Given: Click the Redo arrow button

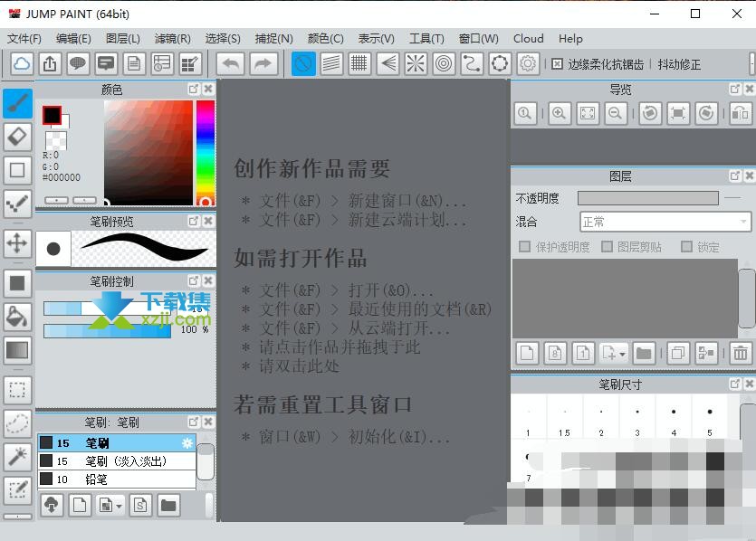Looking at the screenshot, I should point(263,63).
